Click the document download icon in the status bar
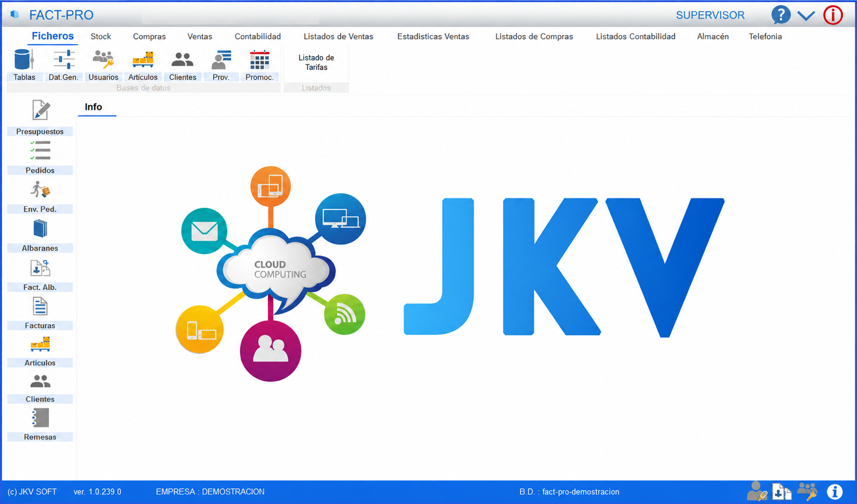Viewport: 857px width, 504px height. click(782, 491)
